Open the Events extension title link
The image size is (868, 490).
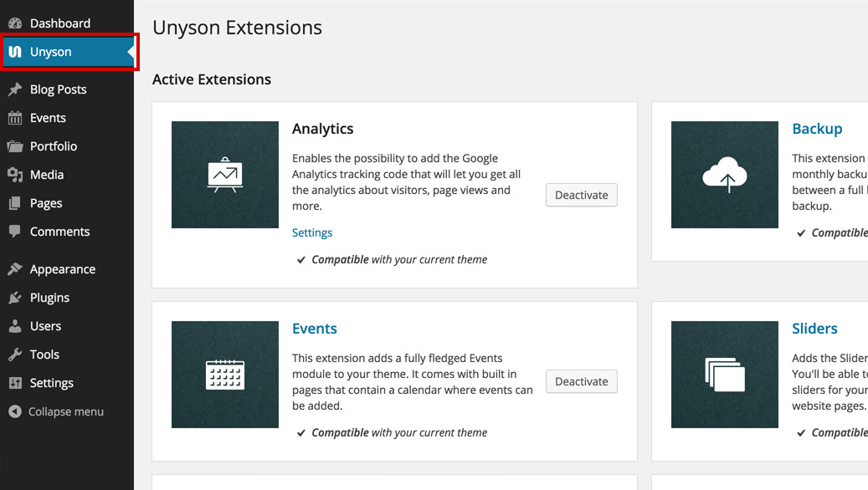tap(315, 329)
